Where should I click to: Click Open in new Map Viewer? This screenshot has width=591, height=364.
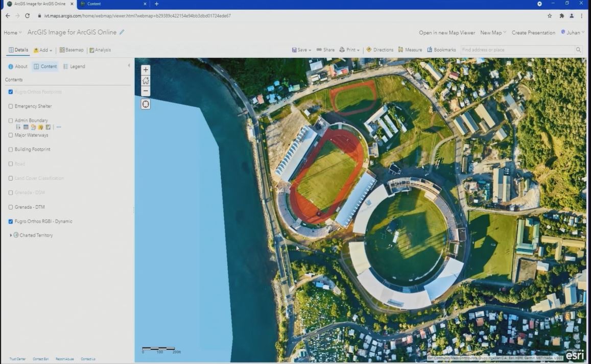pyautogui.click(x=446, y=33)
